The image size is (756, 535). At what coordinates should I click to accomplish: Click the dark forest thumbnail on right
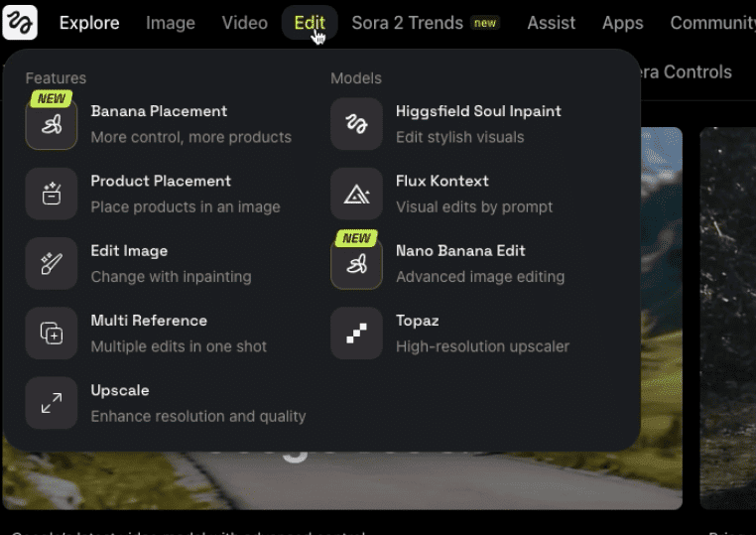click(x=728, y=318)
